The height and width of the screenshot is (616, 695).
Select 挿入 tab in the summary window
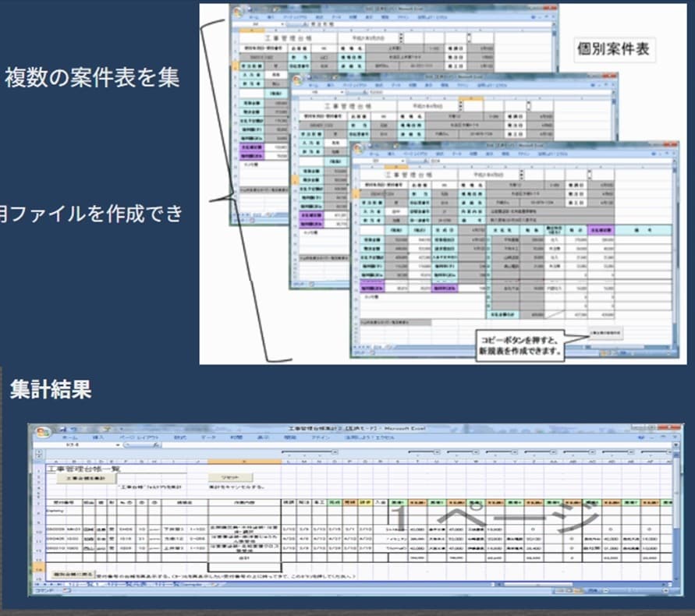coord(98,438)
